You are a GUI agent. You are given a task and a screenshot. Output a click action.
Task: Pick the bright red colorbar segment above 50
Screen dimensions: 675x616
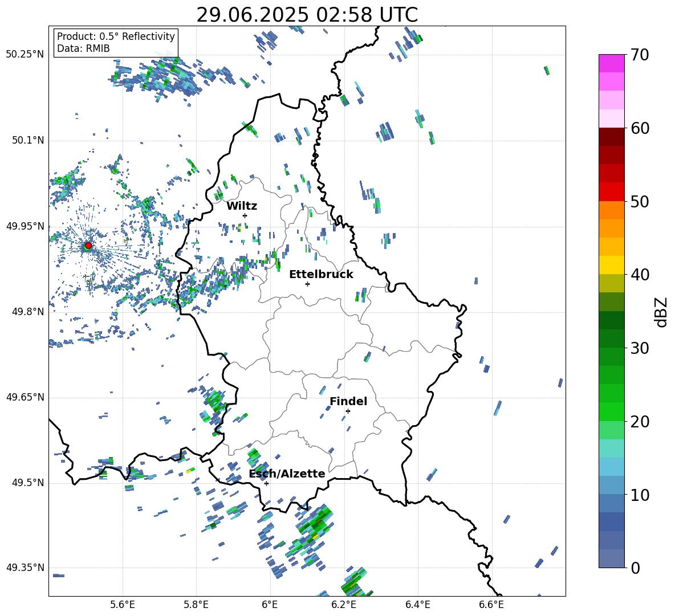pos(612,192)
